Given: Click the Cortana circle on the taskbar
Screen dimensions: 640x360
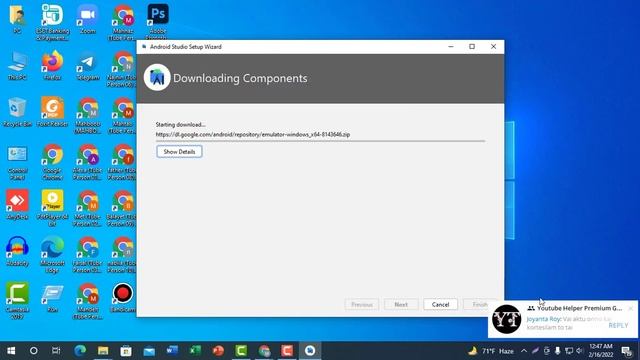Looking at the screenshot, I should click(x=33, y=351).
